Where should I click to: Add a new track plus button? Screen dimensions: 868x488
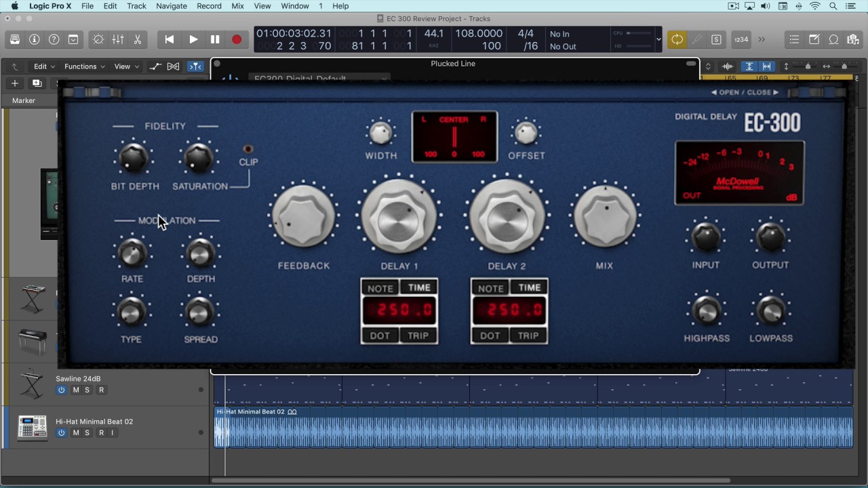(x=14, y=83)
